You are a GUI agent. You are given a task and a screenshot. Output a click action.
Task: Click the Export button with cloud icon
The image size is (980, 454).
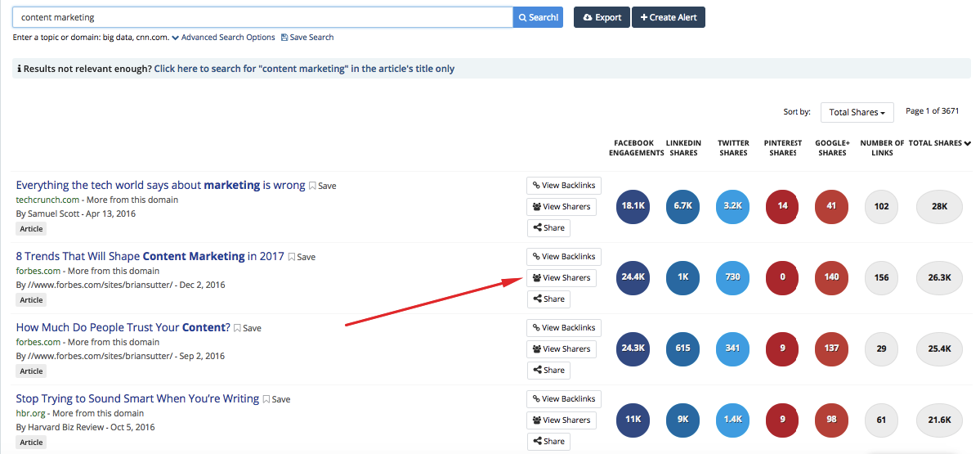602,17
